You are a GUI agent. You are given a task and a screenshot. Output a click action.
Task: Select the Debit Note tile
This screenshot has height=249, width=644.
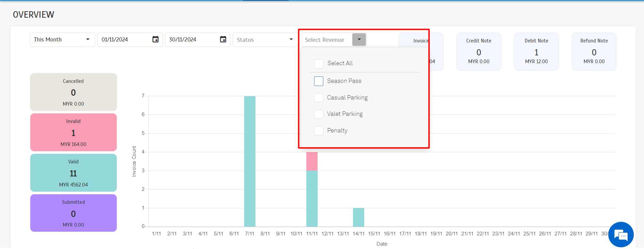coord(536,52)
